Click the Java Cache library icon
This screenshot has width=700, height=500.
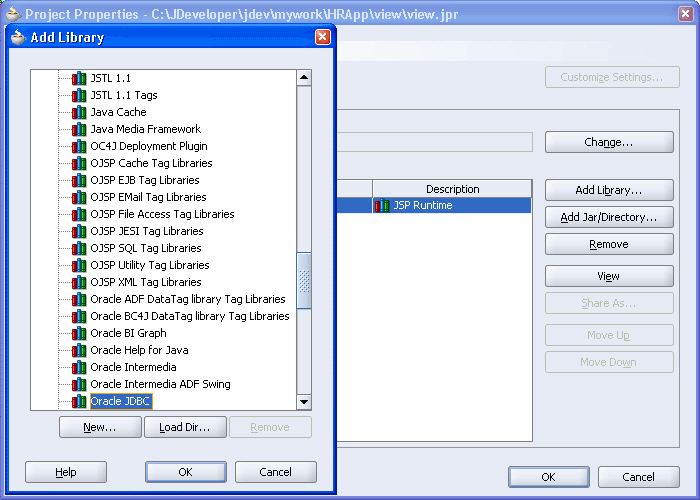[x=79, y=112]
